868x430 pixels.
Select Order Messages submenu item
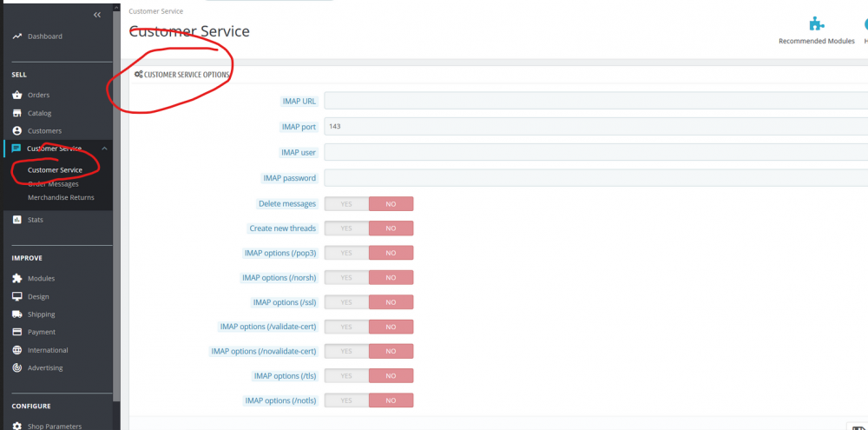pyautogui.click(x=53, y=184)
